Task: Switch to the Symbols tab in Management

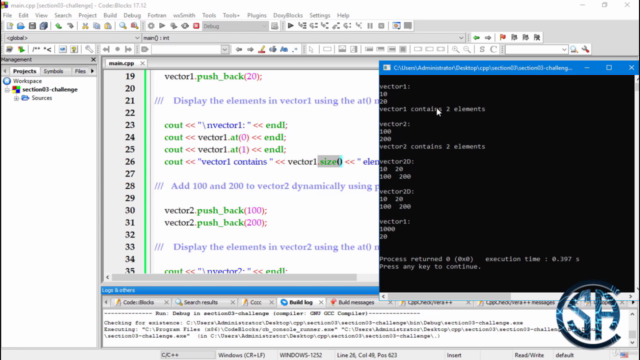Action: [53, 71]
